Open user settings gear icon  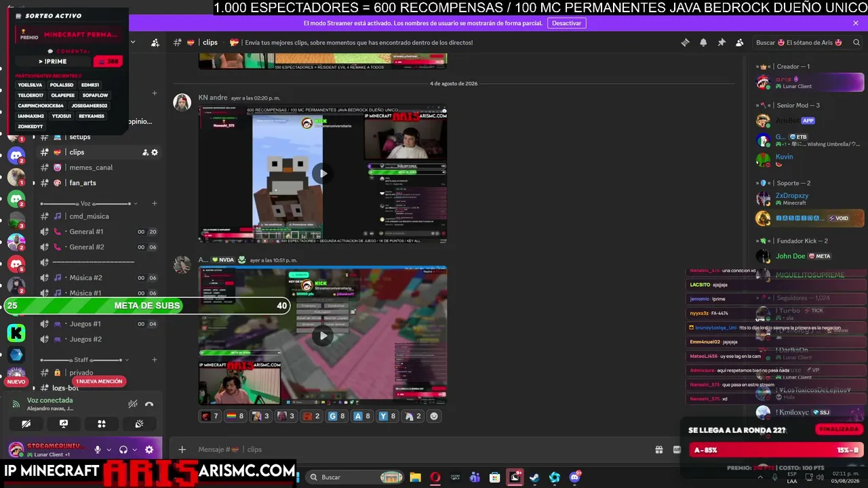tap(149, 449)
